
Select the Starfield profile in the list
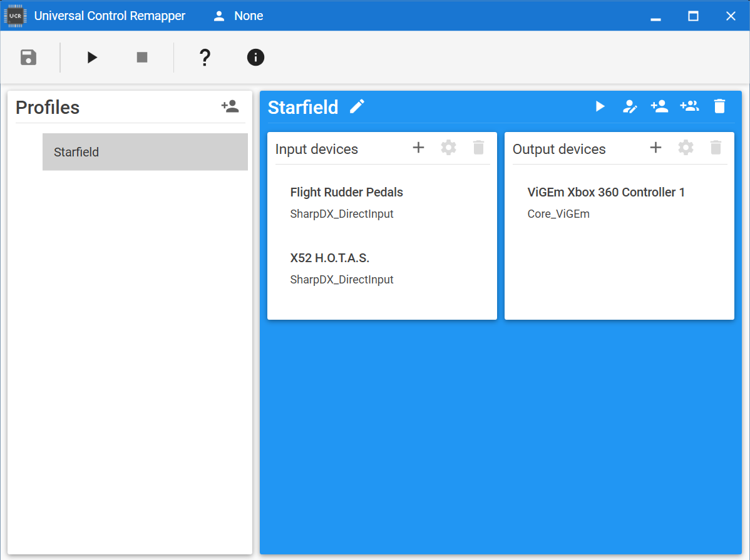pos(145,151)
